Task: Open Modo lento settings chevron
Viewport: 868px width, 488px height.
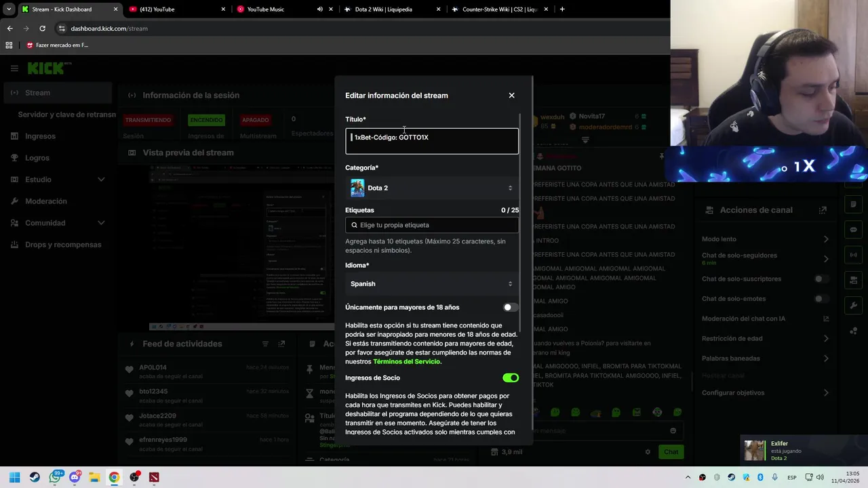Action: tap(826, 239)
